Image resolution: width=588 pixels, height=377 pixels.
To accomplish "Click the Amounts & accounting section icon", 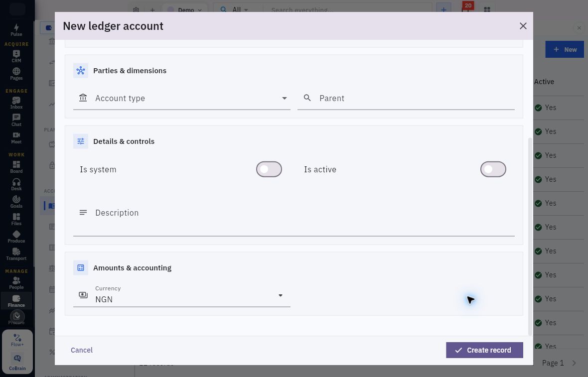I will coord(81,267).
